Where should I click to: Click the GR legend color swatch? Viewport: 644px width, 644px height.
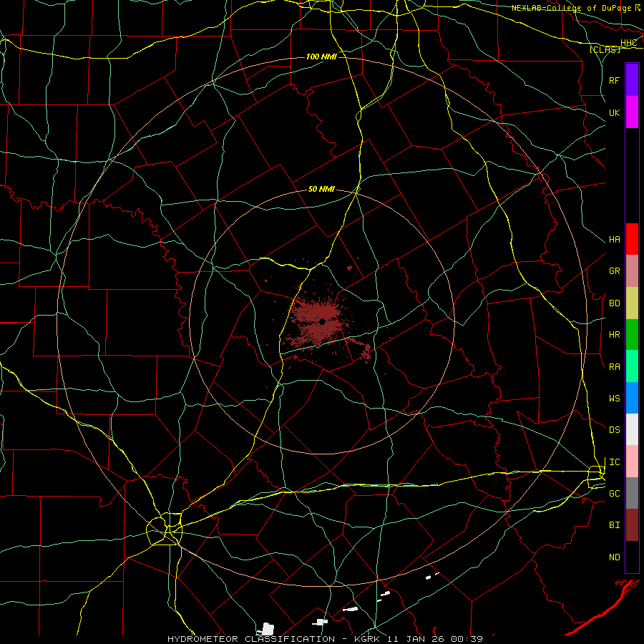(x=632, y=271)
